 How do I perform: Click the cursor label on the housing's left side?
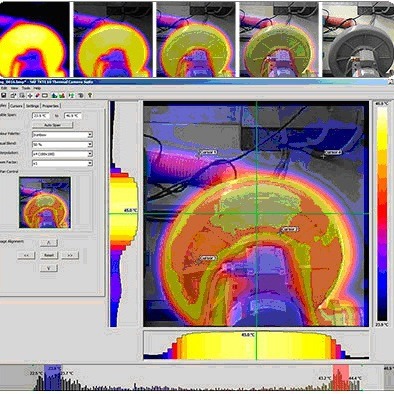pos(208,258)
